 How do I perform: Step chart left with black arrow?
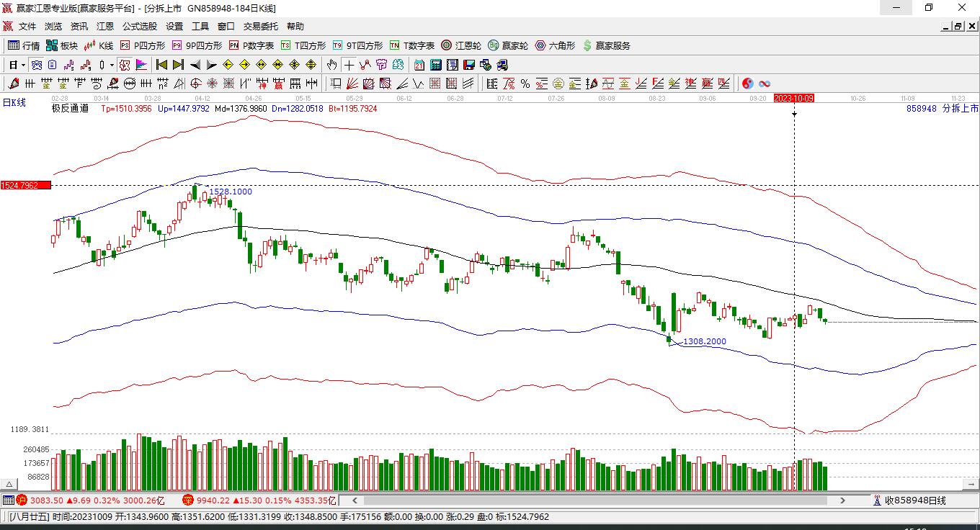click(x=195, y=65)
